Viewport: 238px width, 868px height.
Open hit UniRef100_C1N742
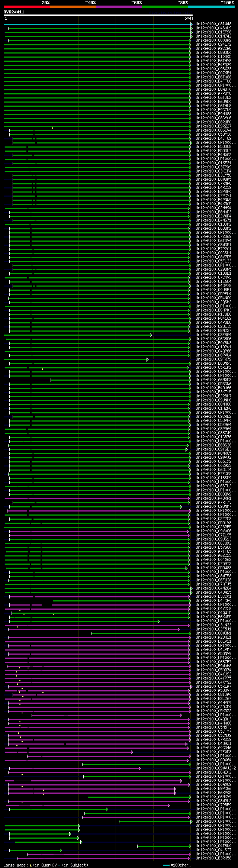click(x=213, y=36)
